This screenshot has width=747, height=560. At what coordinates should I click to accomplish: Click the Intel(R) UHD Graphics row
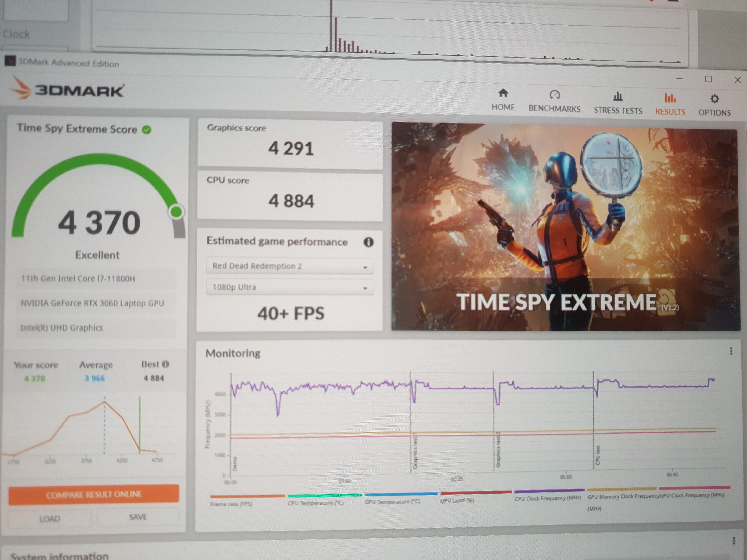point(96,328)
